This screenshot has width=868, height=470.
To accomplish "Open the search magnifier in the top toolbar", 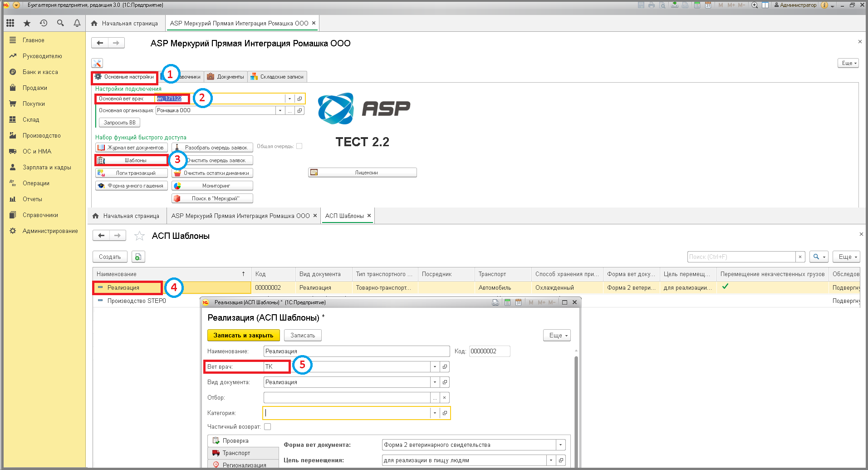I will click(60, 23).
